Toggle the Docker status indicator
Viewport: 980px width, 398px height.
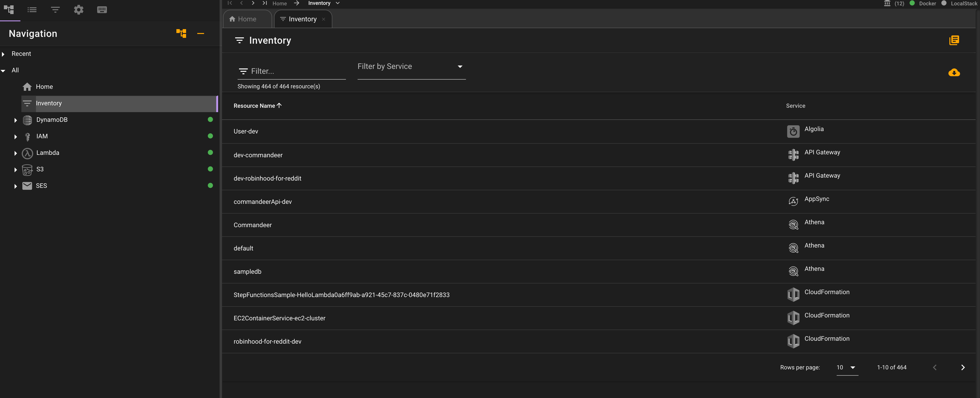tap(912, 3)
